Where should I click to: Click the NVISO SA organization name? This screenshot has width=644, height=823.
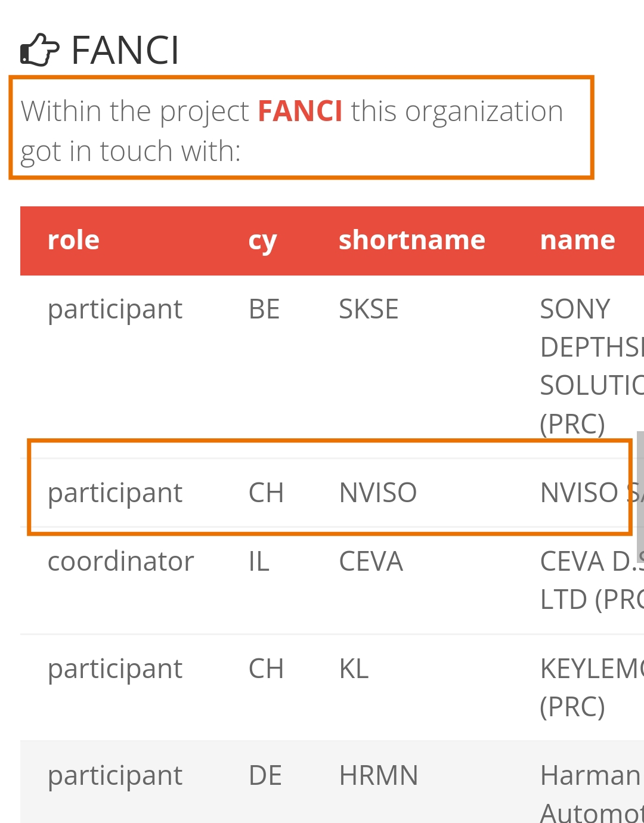(592, 493)
